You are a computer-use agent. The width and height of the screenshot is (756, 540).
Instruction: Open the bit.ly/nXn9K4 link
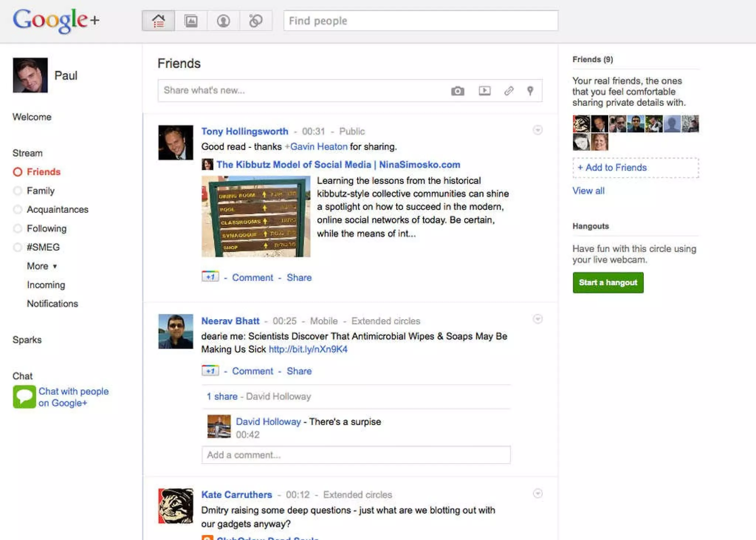308,349
